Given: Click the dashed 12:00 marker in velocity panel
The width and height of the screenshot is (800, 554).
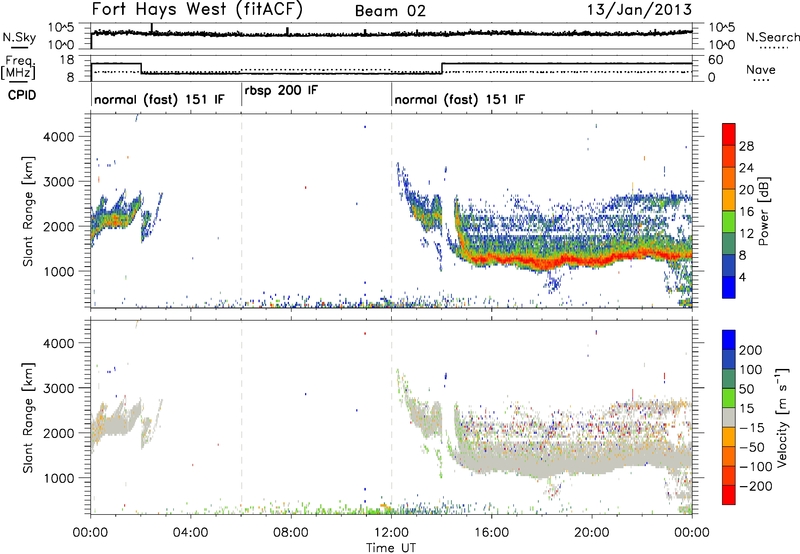Looking at the screenshot, I should coord(391,417).
